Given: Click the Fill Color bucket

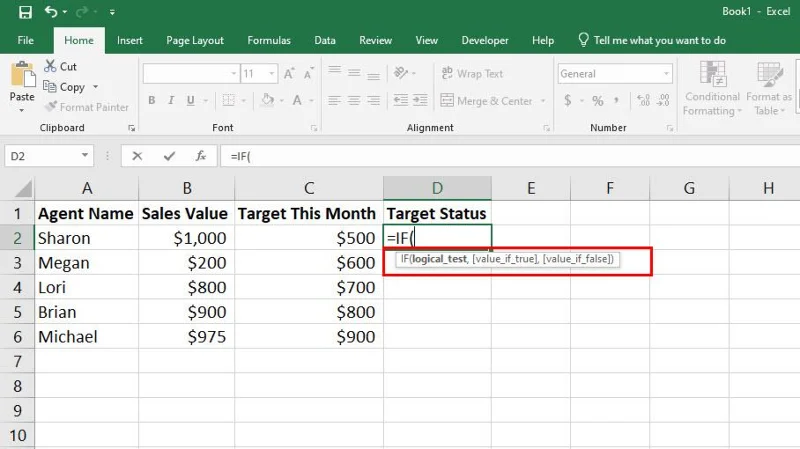Looking at the screenshot, I should pos(267,101).
